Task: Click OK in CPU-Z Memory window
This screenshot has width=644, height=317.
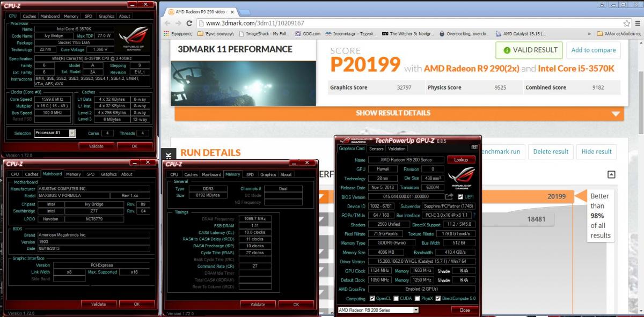Action: (296, 304)
